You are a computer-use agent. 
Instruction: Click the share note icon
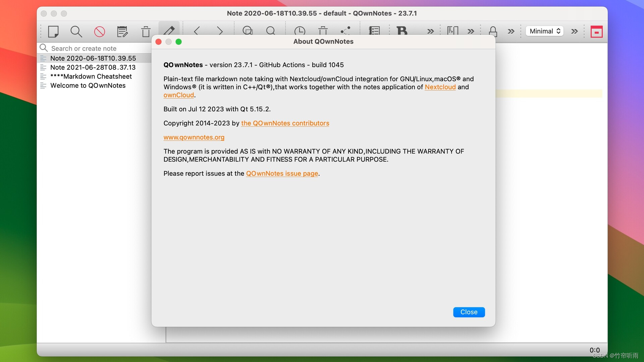[345, 31]
